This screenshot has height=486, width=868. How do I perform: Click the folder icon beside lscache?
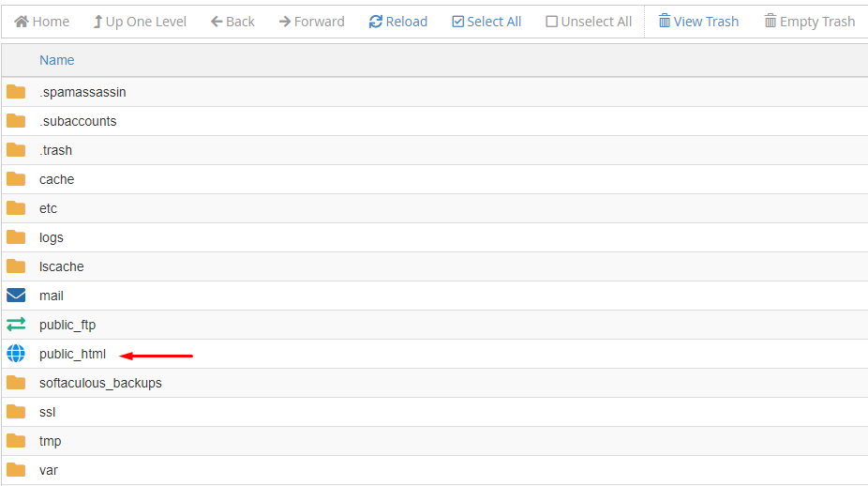pos(16,266)
